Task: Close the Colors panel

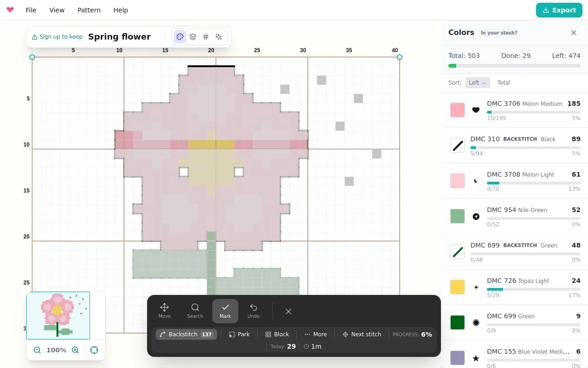Action: pyautogui.click(x=574, y=33)
